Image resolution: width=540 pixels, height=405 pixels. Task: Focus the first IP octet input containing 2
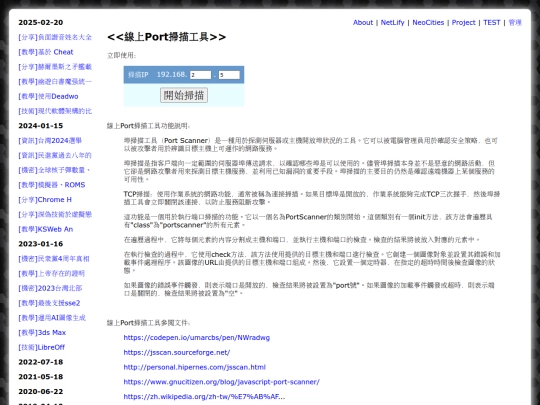[x=200, y=75]
